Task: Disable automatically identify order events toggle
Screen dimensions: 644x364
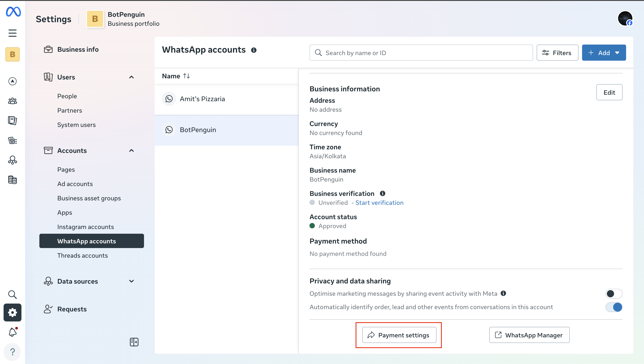Action: (x=614, y=307)
